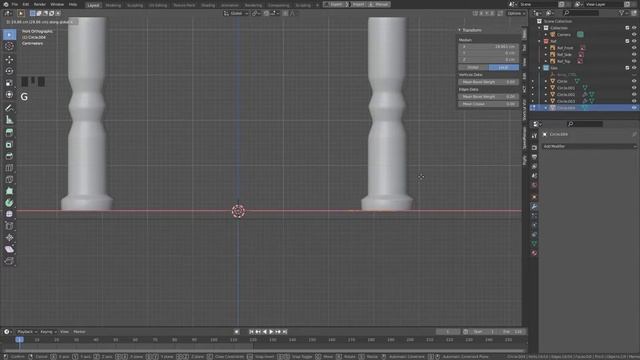Expand the Camera object in outliner
640x360 pixels.
click(x=546, y=35)
